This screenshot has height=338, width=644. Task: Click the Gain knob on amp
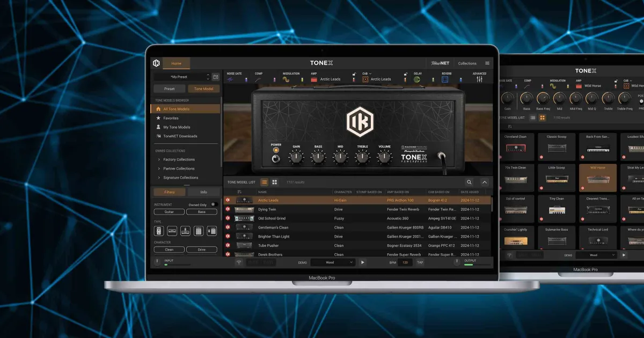(x=296, y=157)
